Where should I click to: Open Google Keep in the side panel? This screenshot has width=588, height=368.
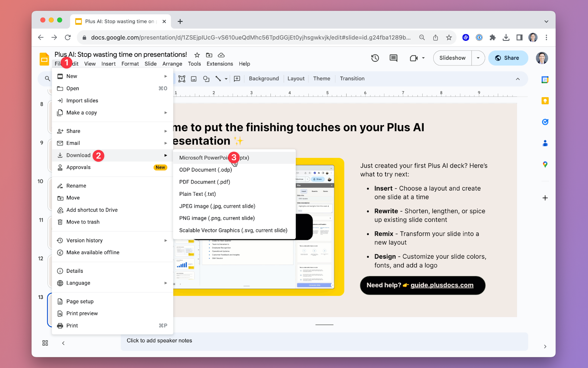545,100
